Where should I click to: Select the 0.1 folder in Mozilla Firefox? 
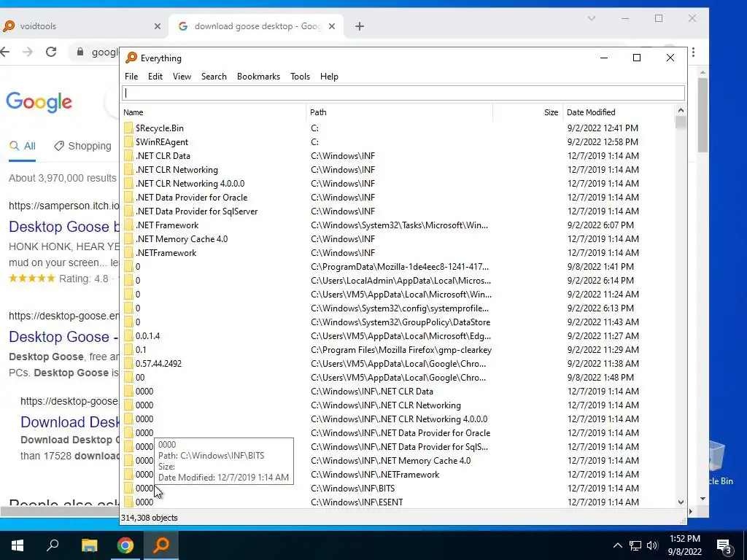click(398, 350)
